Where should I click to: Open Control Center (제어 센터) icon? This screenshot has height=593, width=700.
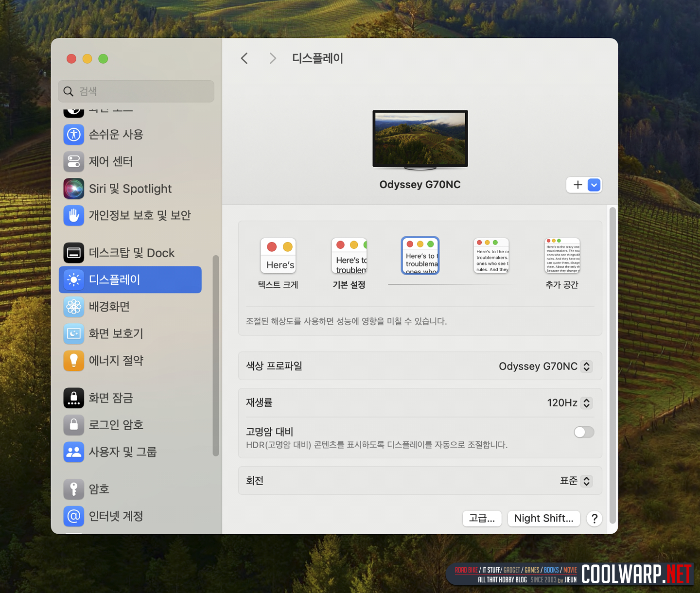pyautogui.click(x=74, y=161)
